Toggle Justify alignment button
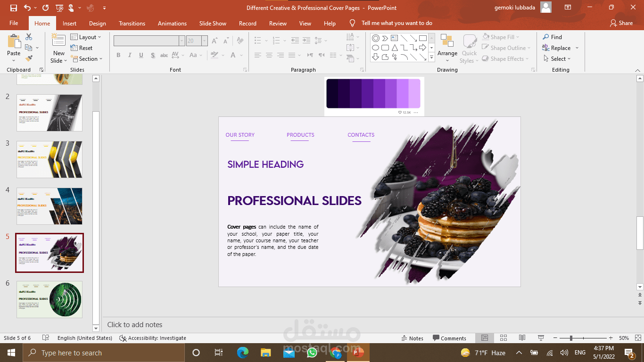Image resolution: width=644 pixels, height=362 pixels. (291, 55)
